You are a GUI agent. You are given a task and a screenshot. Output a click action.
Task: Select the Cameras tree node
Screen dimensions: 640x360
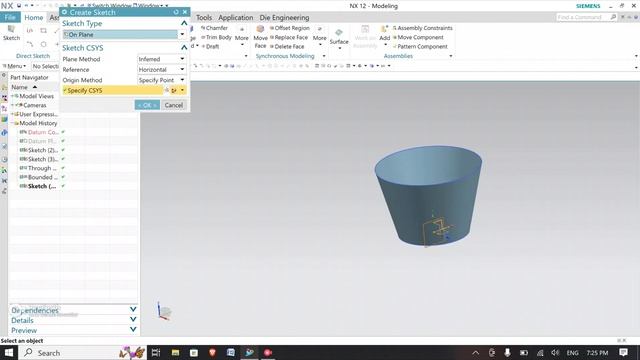tap(34, 105)
